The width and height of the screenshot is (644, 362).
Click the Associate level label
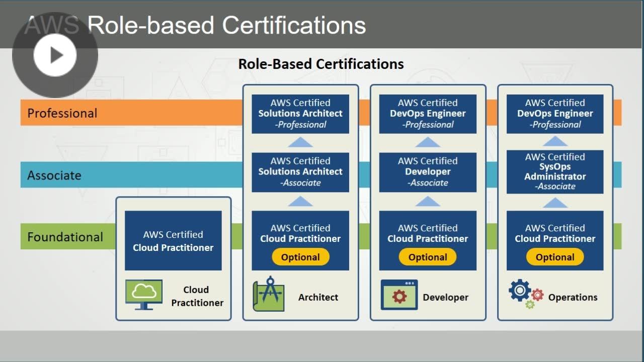click(54, 175)
